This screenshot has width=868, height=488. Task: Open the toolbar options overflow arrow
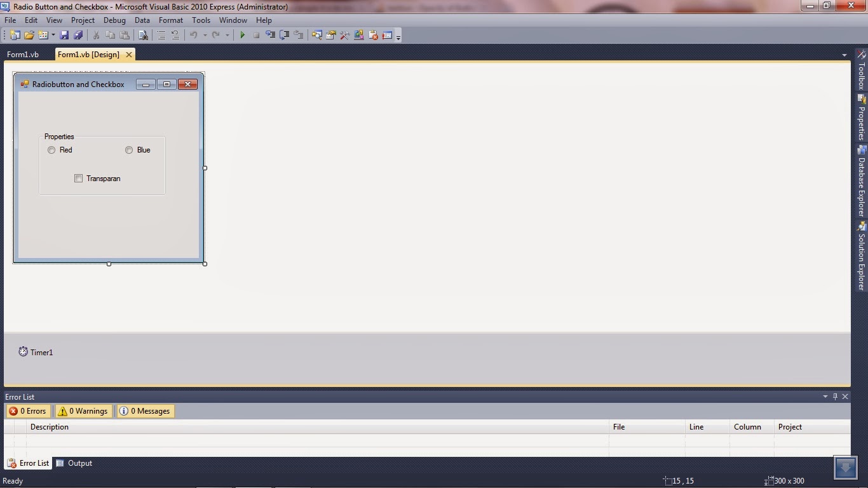[398, 36]
